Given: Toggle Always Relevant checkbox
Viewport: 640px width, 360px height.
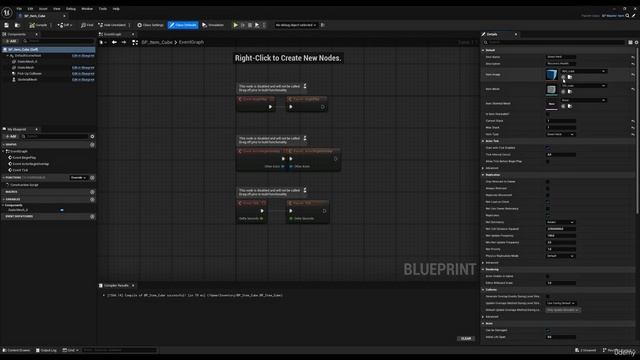Looking at the screenshot, I should [x=548, y=188].
